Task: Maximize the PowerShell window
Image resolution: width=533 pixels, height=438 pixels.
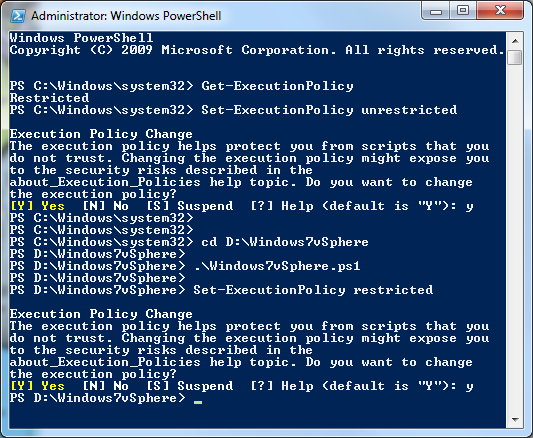Action: [x=463, y=11]
